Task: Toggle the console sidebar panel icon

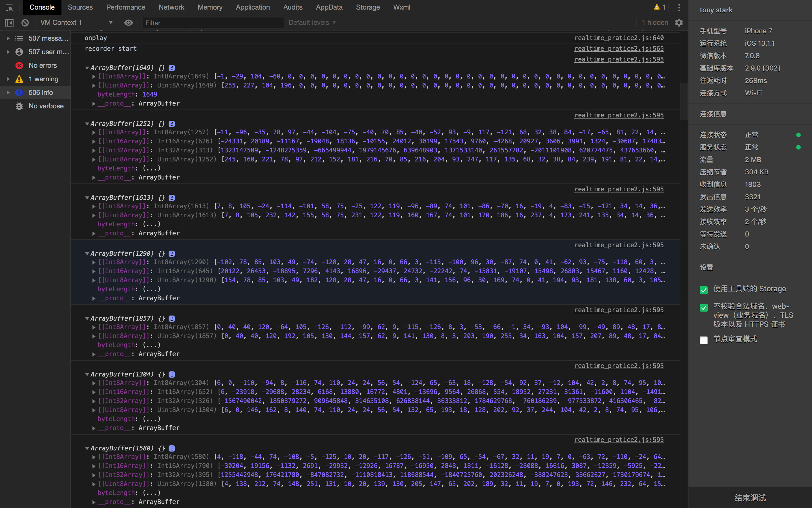Action: [9, 23]
